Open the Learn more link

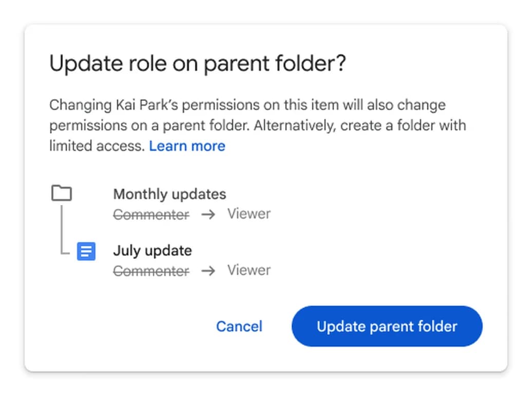(187, 146)
